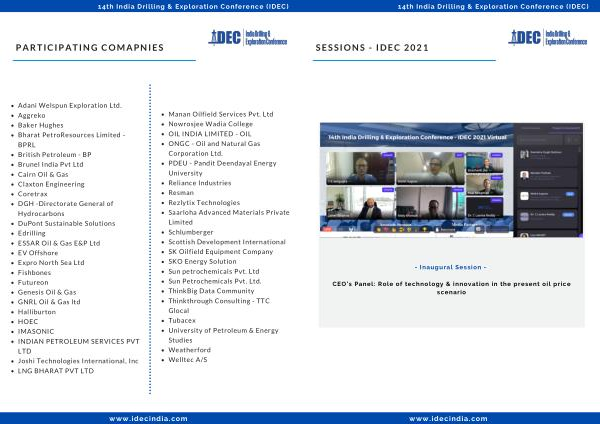The height and width of the screenshot is (424, 600).
Task: Select 'Resman' in the company list
Action: click(x=181, y=192)
